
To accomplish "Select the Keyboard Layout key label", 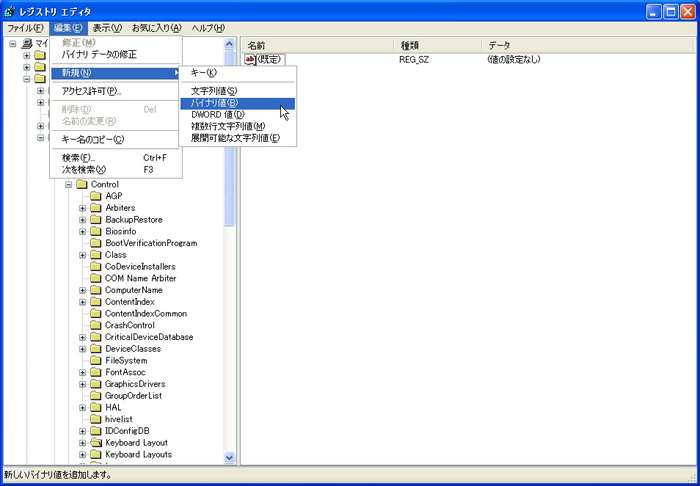I will click(x=137, y=443).
